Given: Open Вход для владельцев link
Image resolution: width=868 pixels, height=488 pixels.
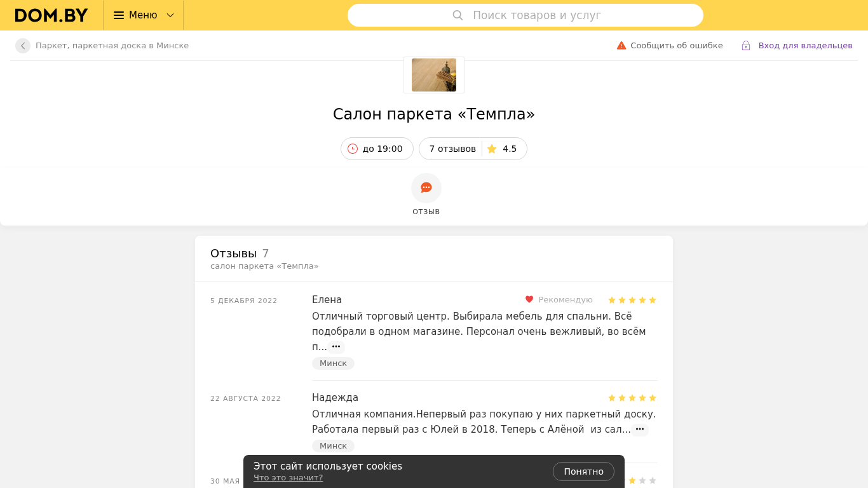Looking at the screenshot, I should tap(805, 46).
